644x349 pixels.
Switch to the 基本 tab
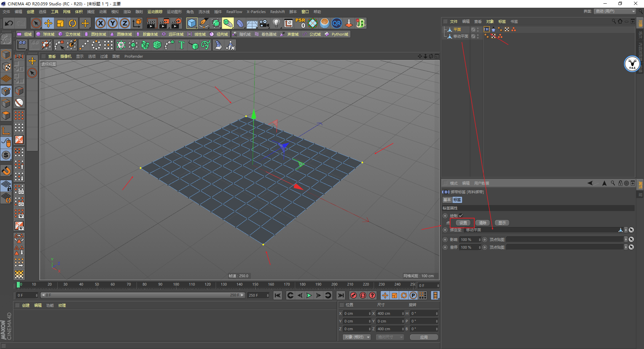(x=447, y=200)
